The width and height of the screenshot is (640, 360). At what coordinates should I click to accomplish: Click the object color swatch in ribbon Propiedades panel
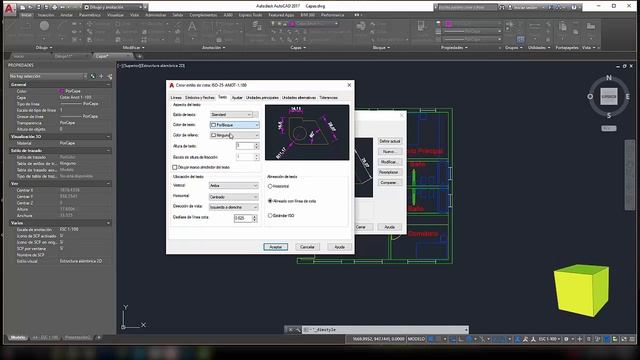(x=449, y=24)
